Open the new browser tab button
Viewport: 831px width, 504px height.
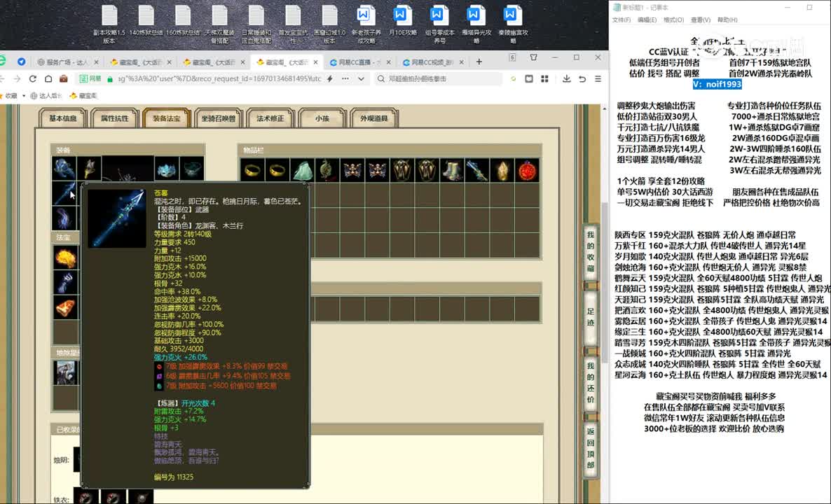[x=479, y=62]
